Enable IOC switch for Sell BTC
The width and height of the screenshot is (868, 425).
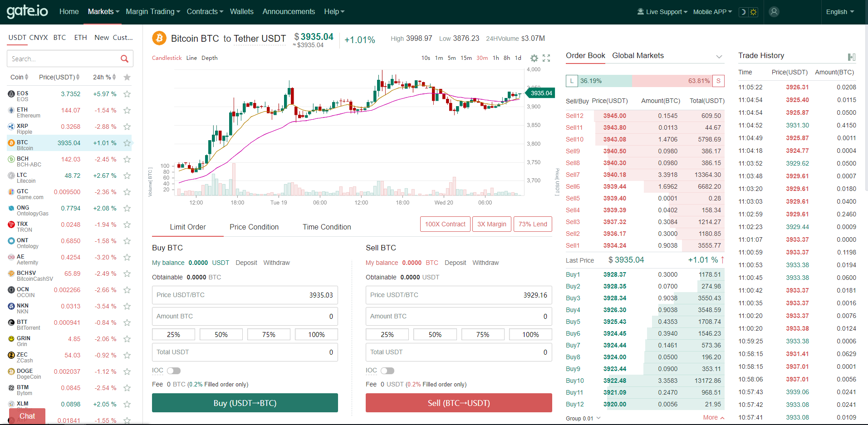pos(387,371)
